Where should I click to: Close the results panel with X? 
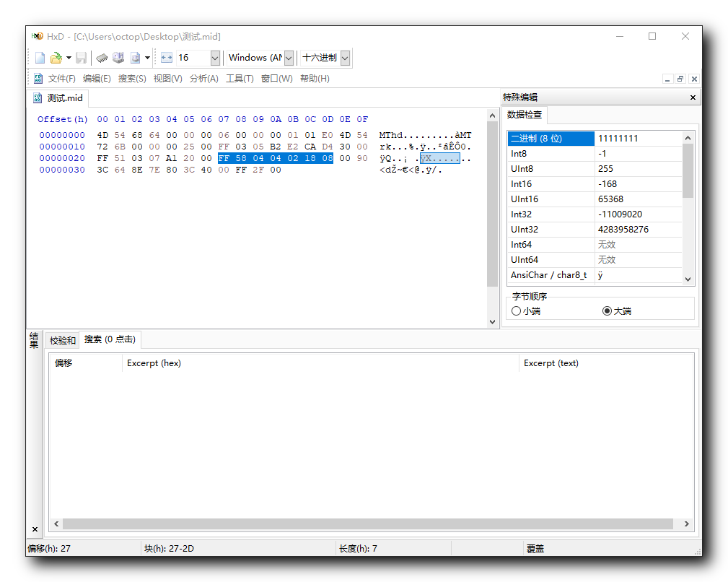tap(35, 529)
